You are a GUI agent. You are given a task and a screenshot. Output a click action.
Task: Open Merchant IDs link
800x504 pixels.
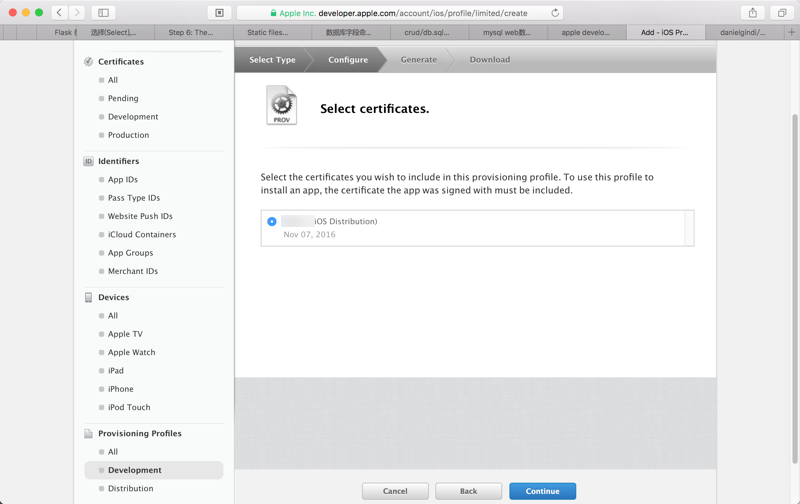click(x=133, y=271)
